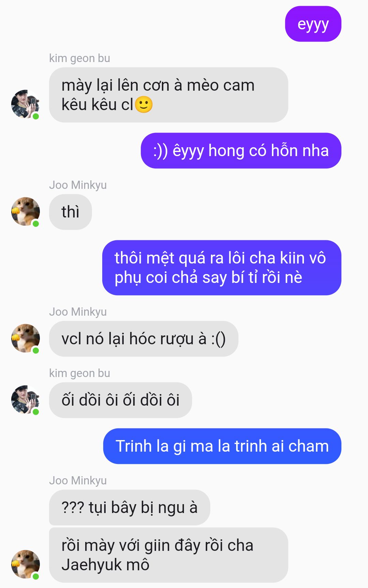Viewport: 368px width, 588px height.
Task: Tap the 'thì' message bubble
Action: coord(71,212)
